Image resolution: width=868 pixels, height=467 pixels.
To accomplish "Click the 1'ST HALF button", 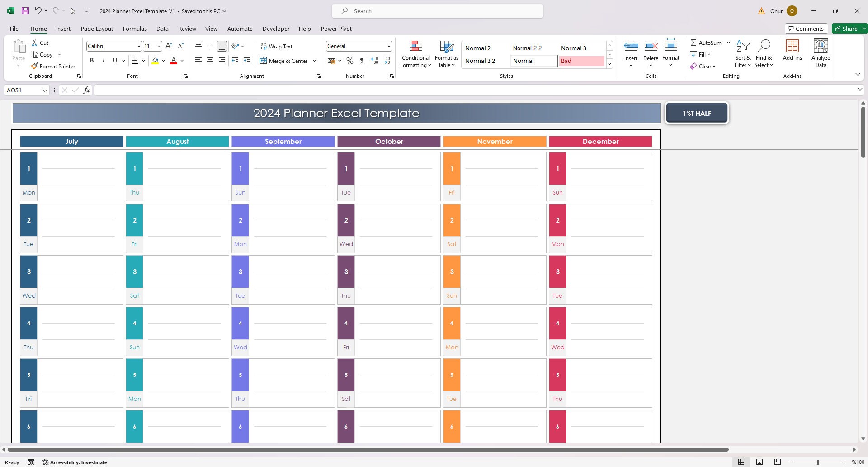I will [697, 113].
